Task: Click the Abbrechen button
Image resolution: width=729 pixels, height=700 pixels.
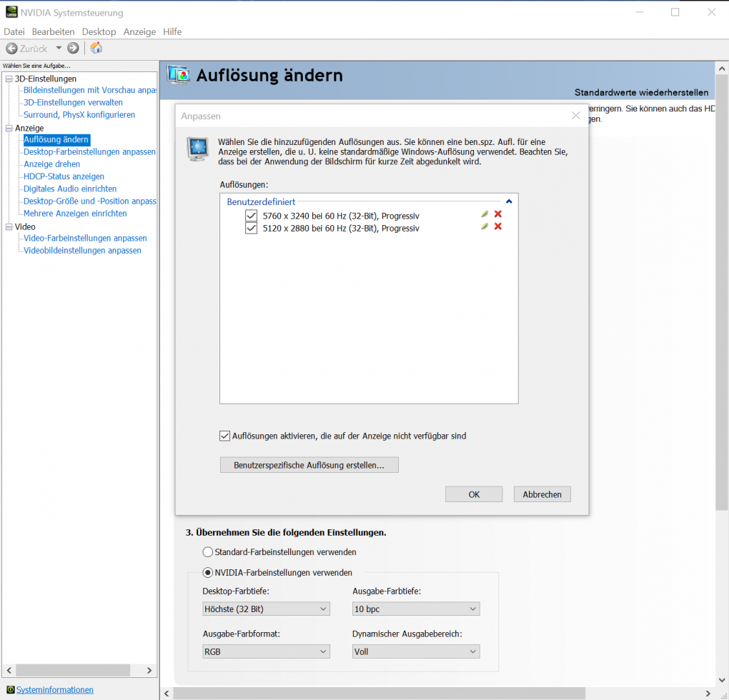Action: pyautogui.click(x=542, y=494)
